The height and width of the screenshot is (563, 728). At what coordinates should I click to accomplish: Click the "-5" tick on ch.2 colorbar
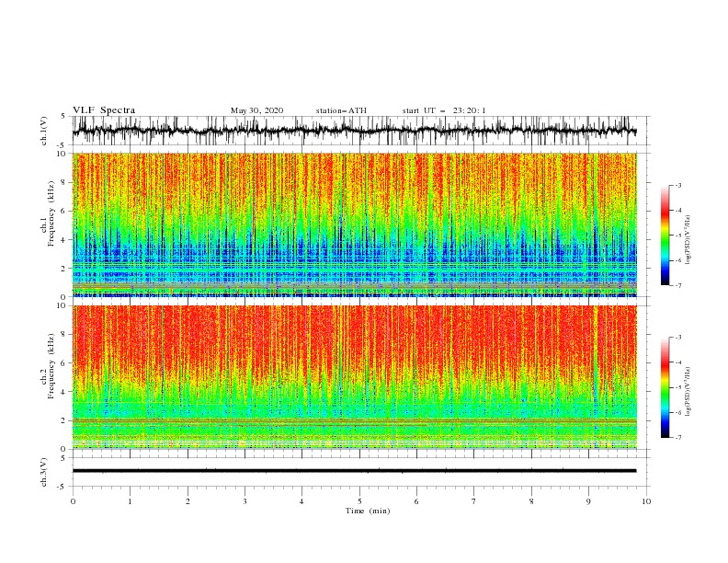coord(678,387)
